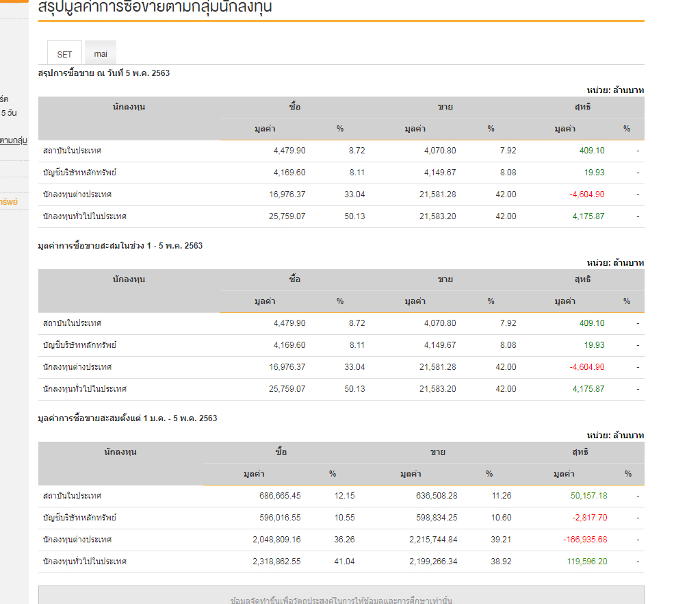
Task: Open the underlined ตามกลุ่ม link in sidebar
Action: (14, 140)
